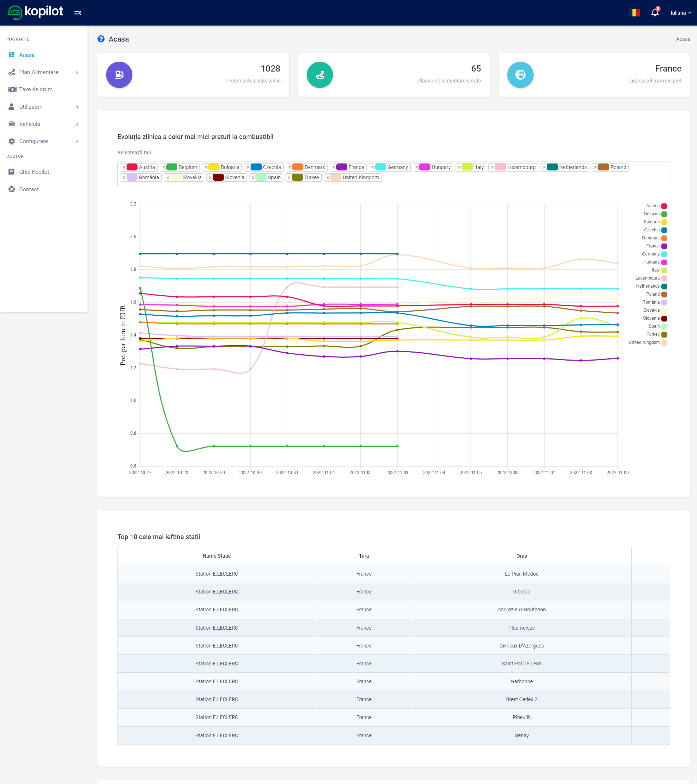This screenshot has width=697, height=784.
Task: Go to Ghid Kopilot help page
Action: [x=34, y=172]
